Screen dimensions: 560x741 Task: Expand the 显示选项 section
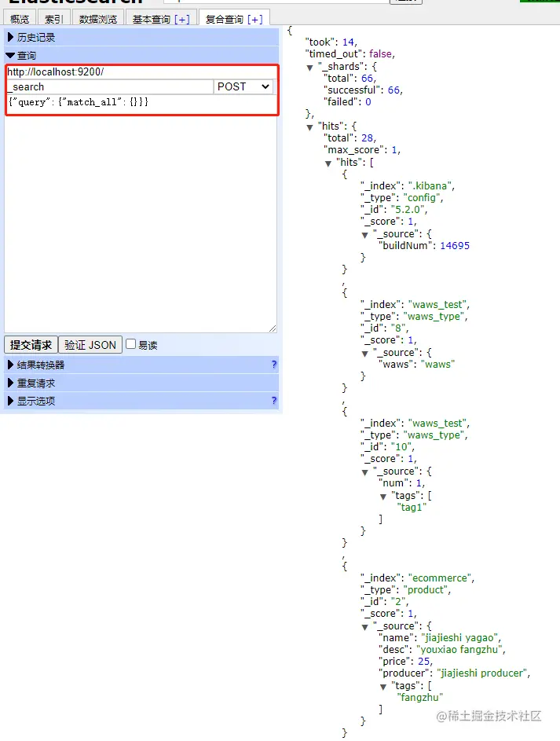(x=141, y=401)
